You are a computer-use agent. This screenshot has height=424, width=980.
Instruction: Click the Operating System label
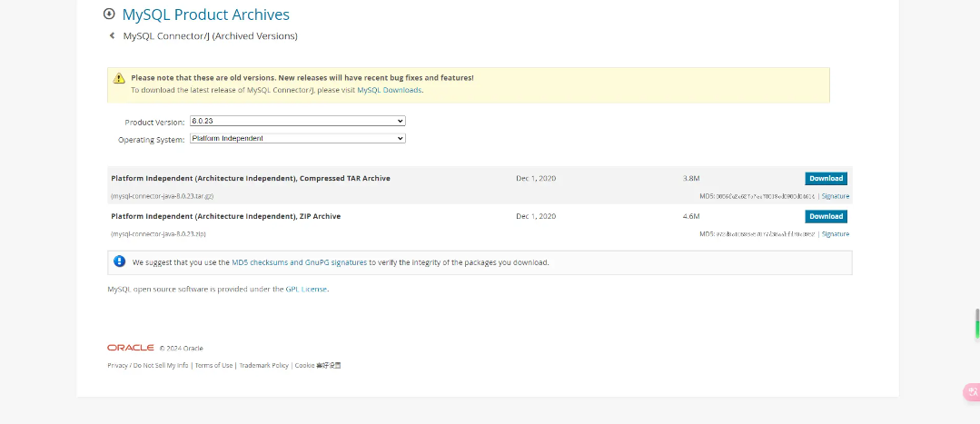(x=152, y=140)
